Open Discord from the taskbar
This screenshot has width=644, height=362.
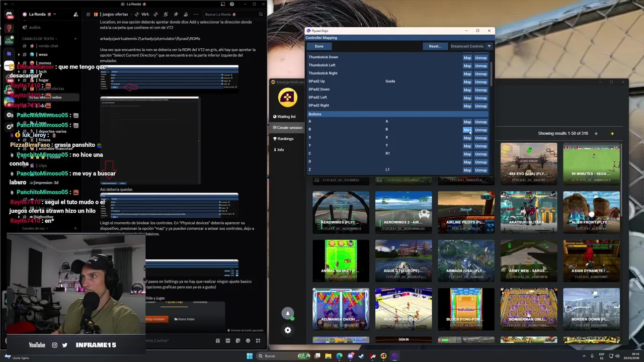click(x=350, y=356)
